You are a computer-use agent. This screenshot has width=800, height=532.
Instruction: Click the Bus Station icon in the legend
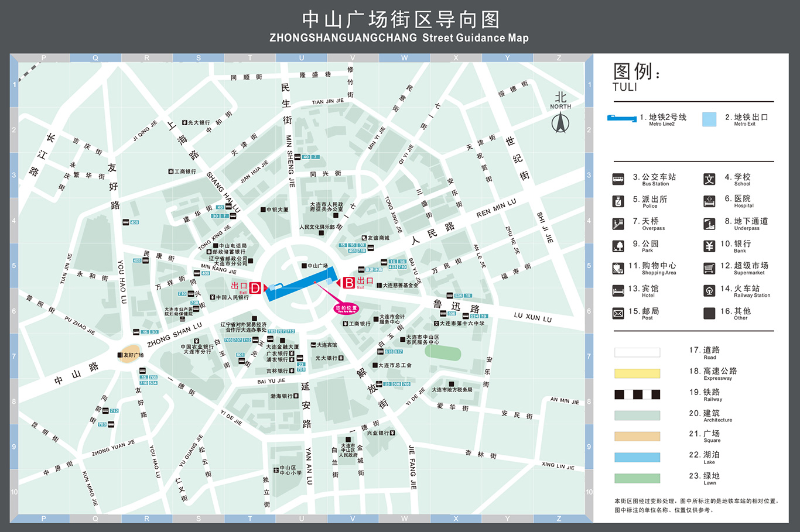(618, 179)
